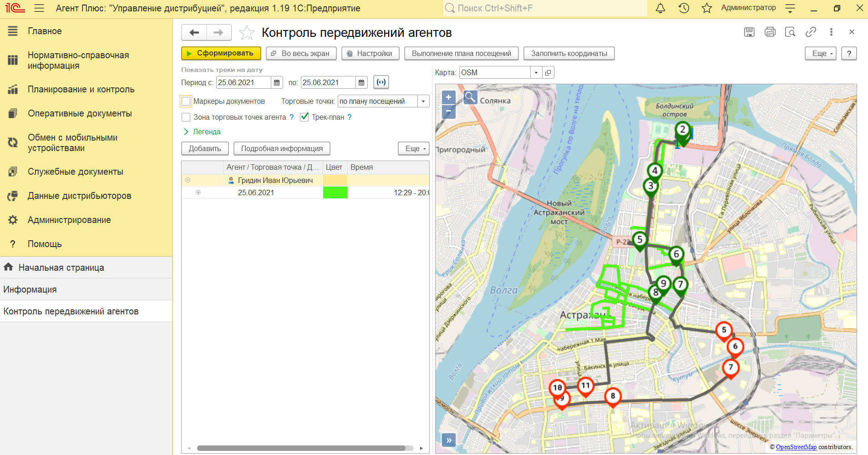Click green map marker number 4
Screen dimensions: 868x455
(x=655, y=172)
